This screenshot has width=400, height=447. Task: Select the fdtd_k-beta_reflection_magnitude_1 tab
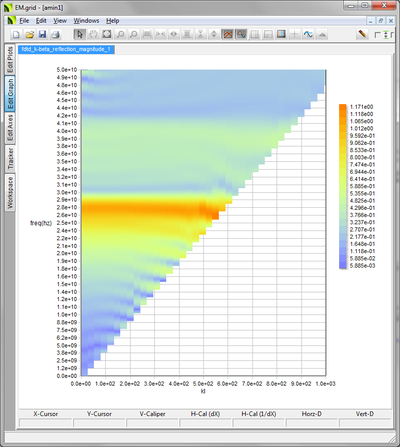66,49
